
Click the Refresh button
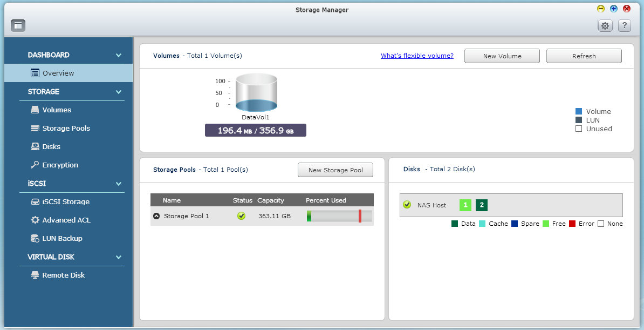coord(584,56)
